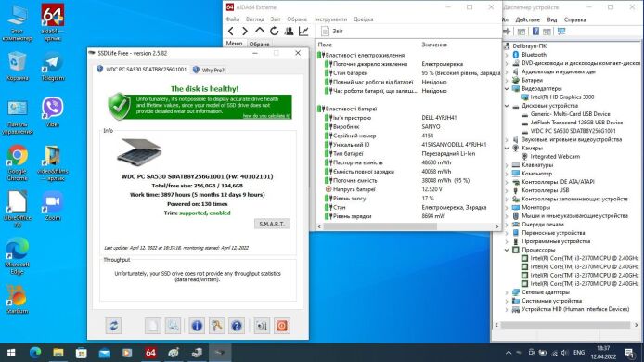Open the Вигляд menu in AIDA64
The width and height of the screenshot is (644, 362).
click(x=254, y=19)
